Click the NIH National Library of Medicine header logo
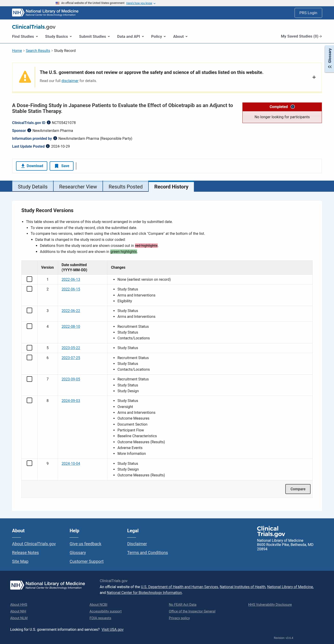 (x=45, y=13)
